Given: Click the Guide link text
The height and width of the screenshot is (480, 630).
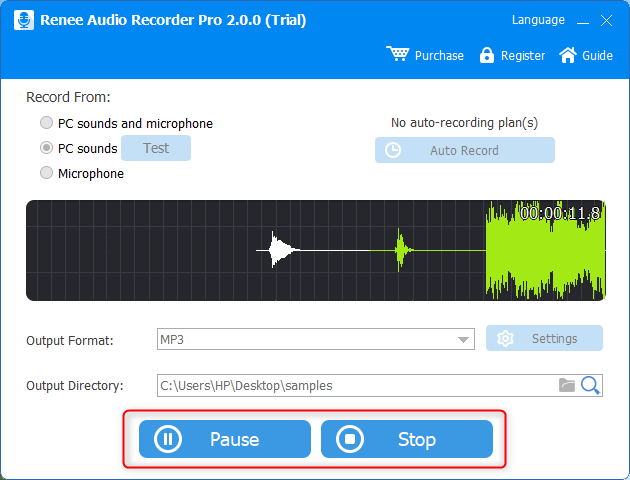Looking at the screenshot, I should coord(597,55).
